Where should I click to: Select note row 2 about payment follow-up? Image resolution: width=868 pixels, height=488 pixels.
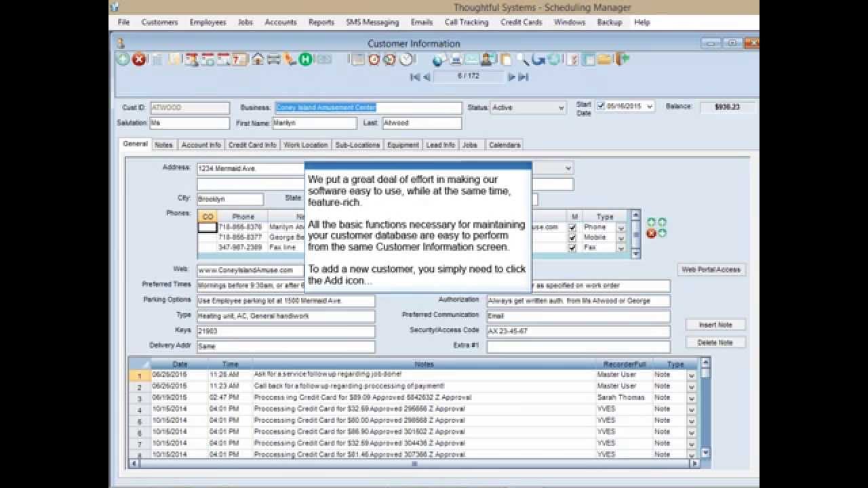tap(413, 386)
